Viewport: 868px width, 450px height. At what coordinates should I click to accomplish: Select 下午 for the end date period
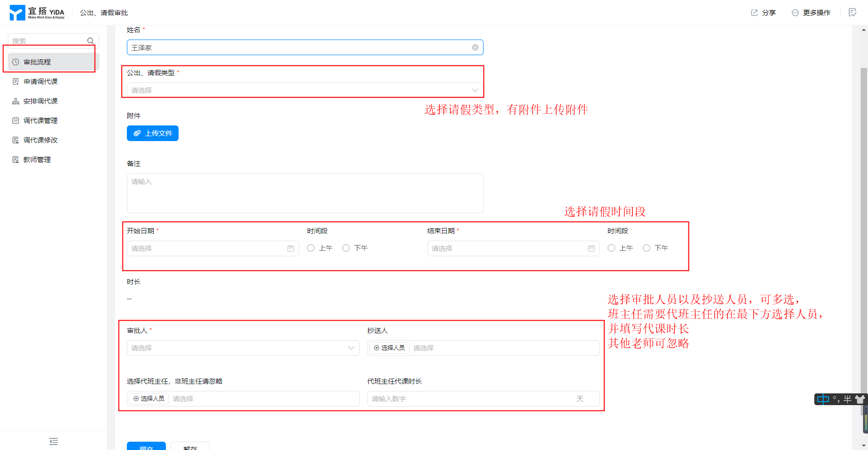pos(646,248)
